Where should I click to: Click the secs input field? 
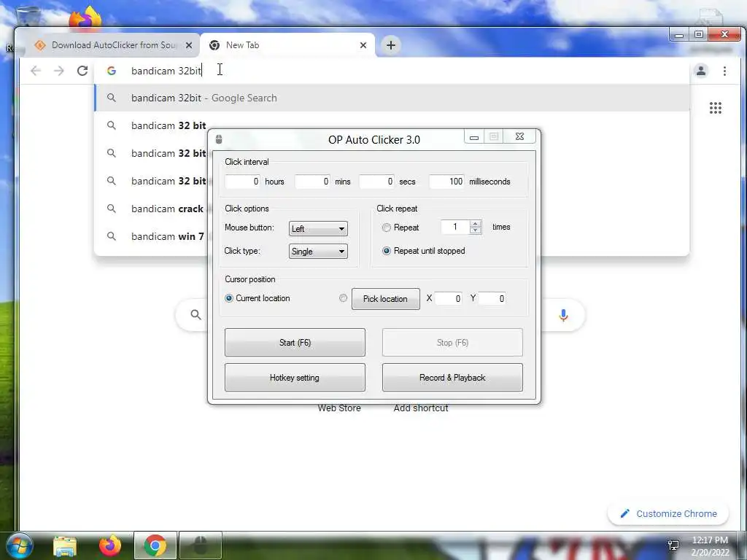click(376, 182)
